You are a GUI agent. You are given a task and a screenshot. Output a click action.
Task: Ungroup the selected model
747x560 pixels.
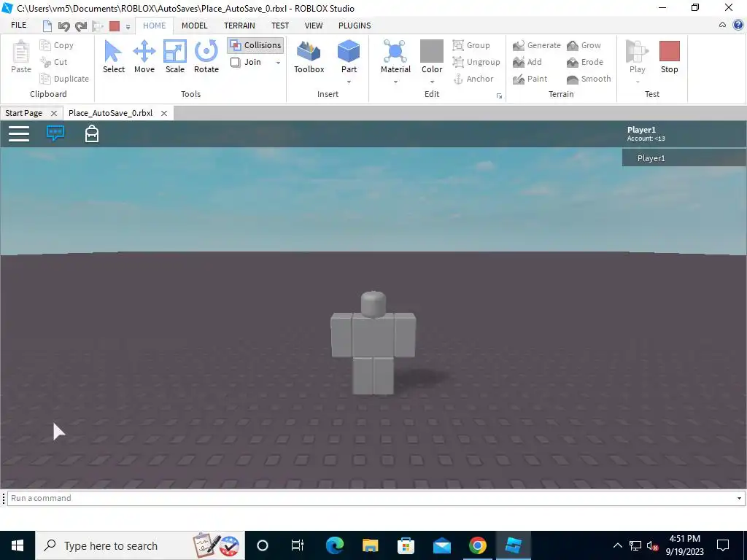pyautogui.click(x=476, y=62)
